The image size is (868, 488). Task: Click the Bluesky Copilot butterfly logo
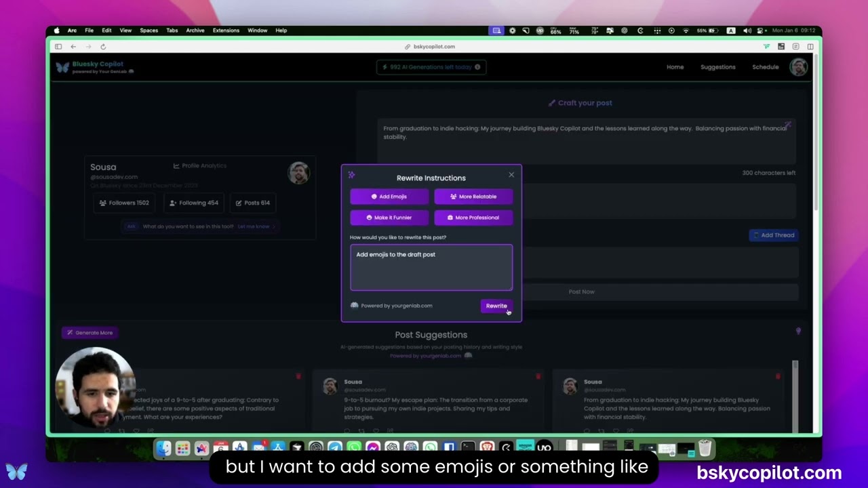click(x=62, y=67)
